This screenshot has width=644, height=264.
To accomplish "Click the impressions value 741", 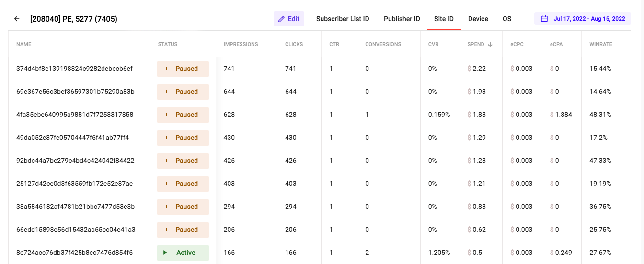I will point(230,69).
